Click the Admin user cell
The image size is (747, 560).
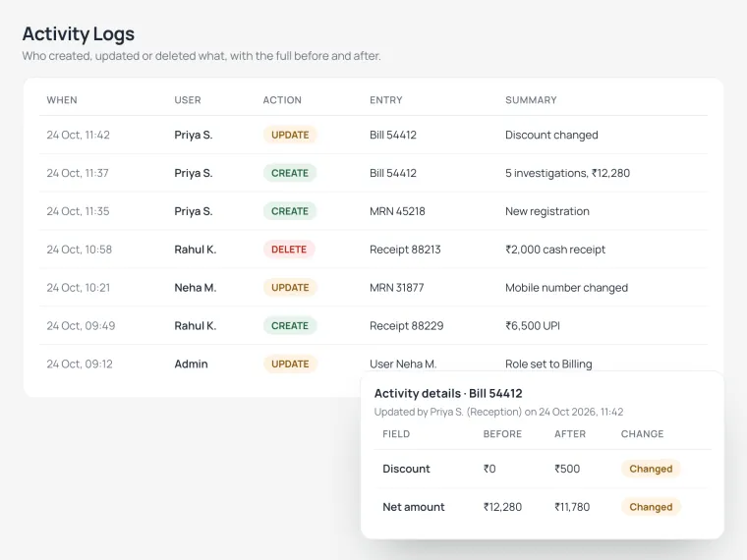tap(191, 364)
